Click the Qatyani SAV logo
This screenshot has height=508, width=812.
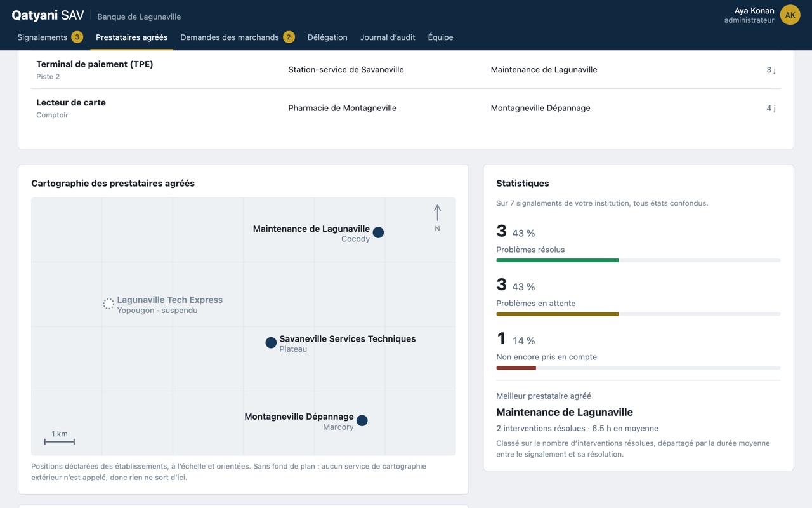[x=48, y=15]
